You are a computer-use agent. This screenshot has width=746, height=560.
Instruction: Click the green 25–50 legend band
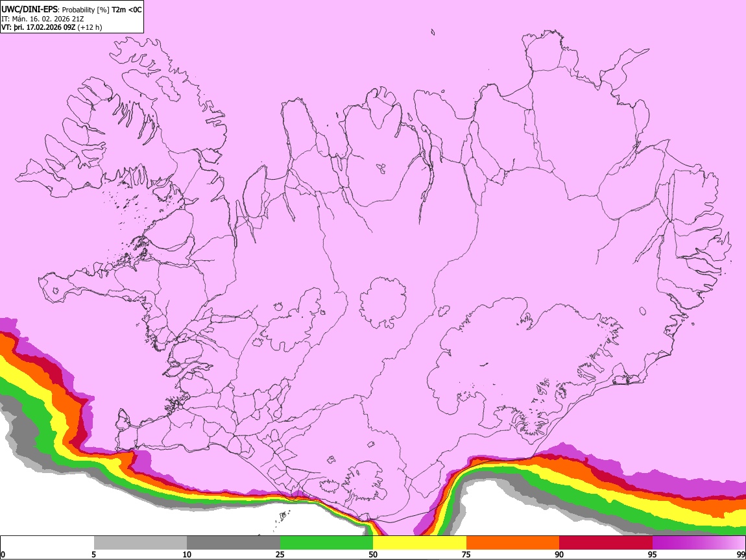(x=326, y=543)
